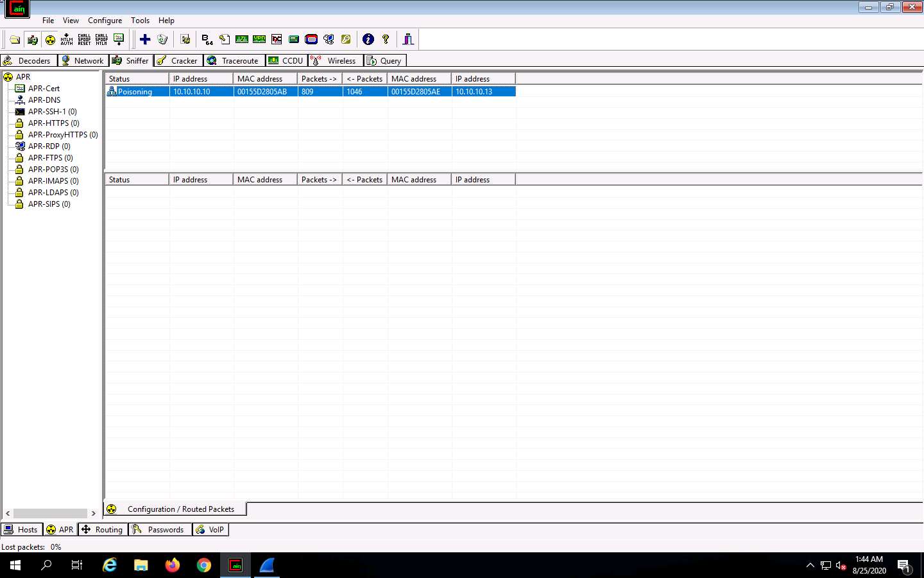The image size is (924, 578).
Task: Click the upper table Status column header
Action: click(137, 79)
